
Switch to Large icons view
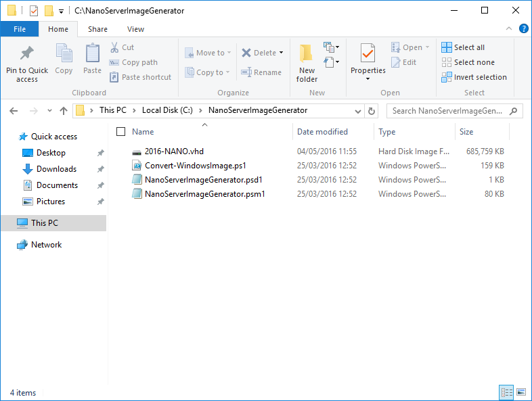[x=520, y=392]
